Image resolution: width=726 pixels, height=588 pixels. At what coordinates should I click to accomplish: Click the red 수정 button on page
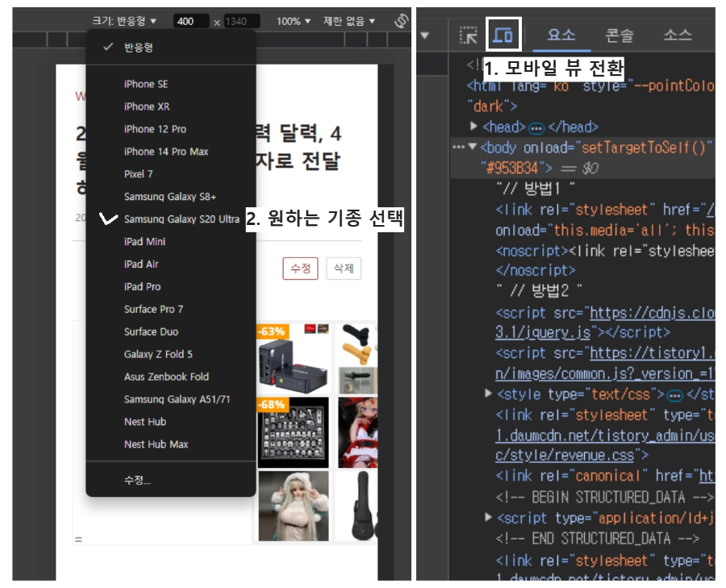pos(301,268)
